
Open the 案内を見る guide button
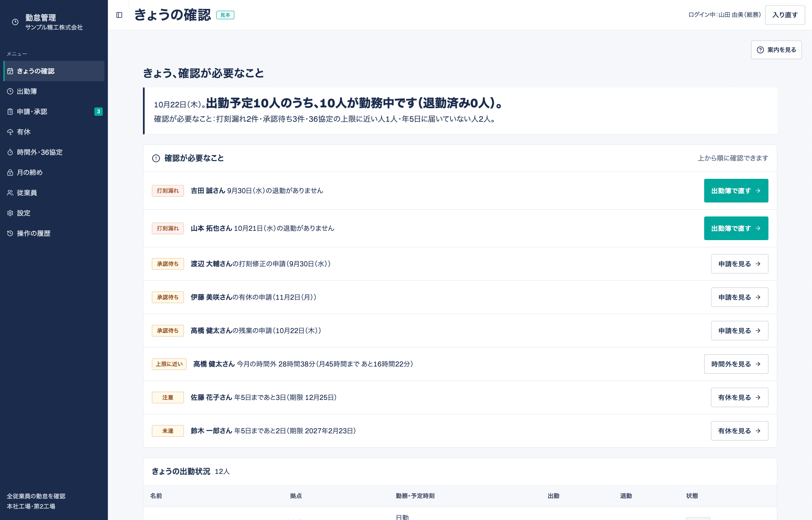[776, 50]
